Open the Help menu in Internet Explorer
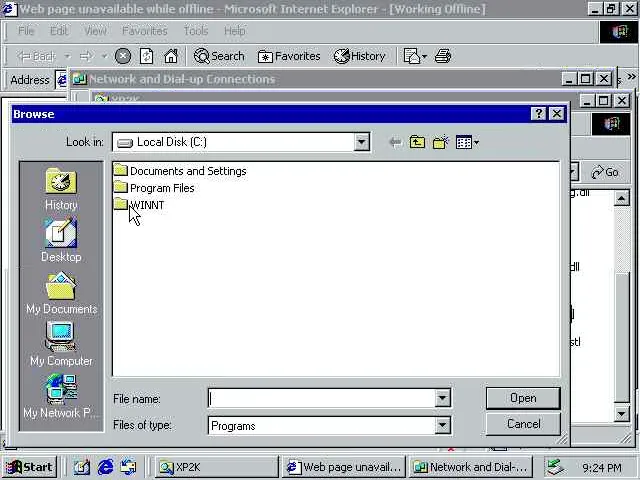The height and width of the screenshot is (480, 640). [234, 31]
